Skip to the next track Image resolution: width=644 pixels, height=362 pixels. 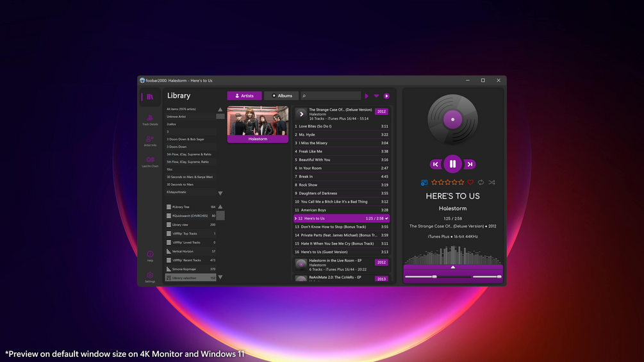pos(470,164)
